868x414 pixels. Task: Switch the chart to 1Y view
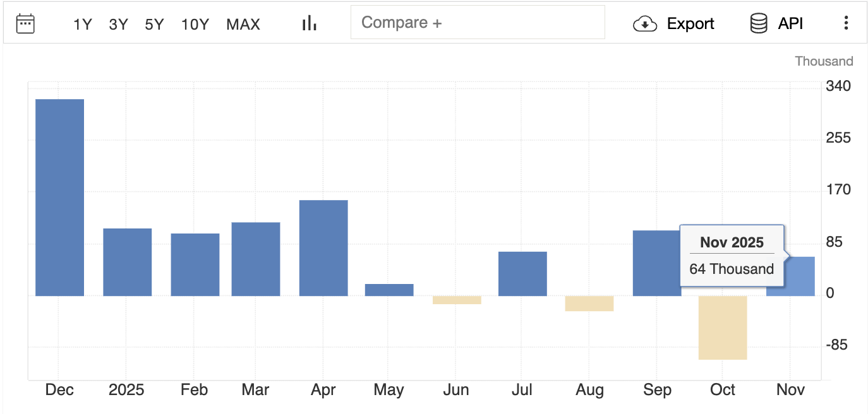(x=82, y=24)
